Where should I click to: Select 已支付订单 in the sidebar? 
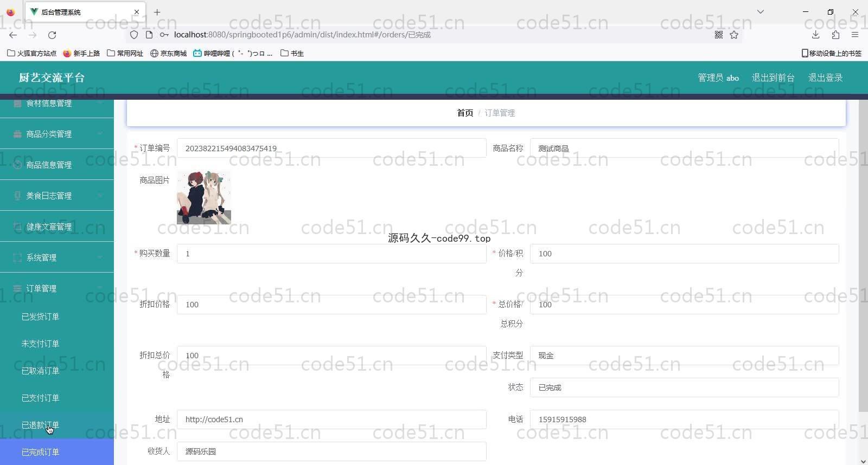(57, 398)
